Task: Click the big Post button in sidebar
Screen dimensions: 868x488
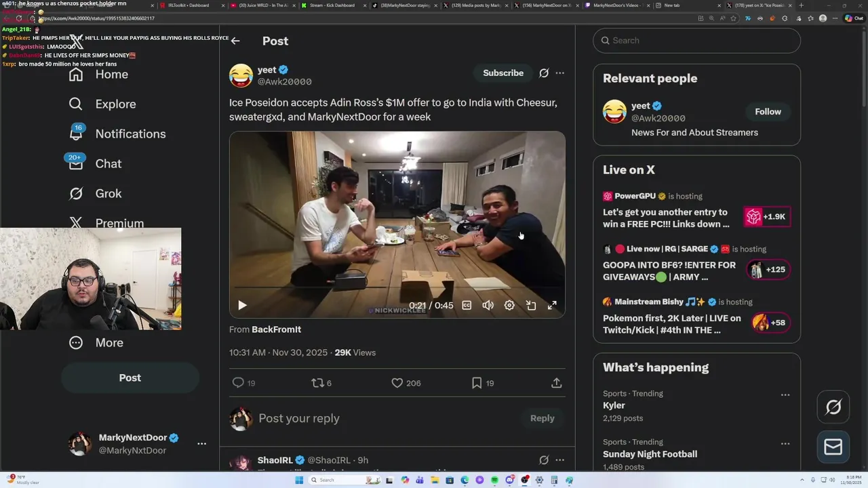Action: pos(130,378)
